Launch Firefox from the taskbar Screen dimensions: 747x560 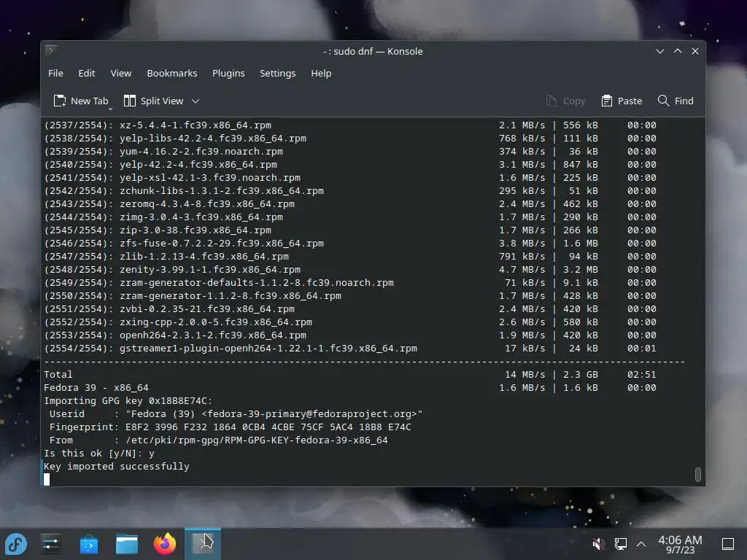tap(165, 544)
